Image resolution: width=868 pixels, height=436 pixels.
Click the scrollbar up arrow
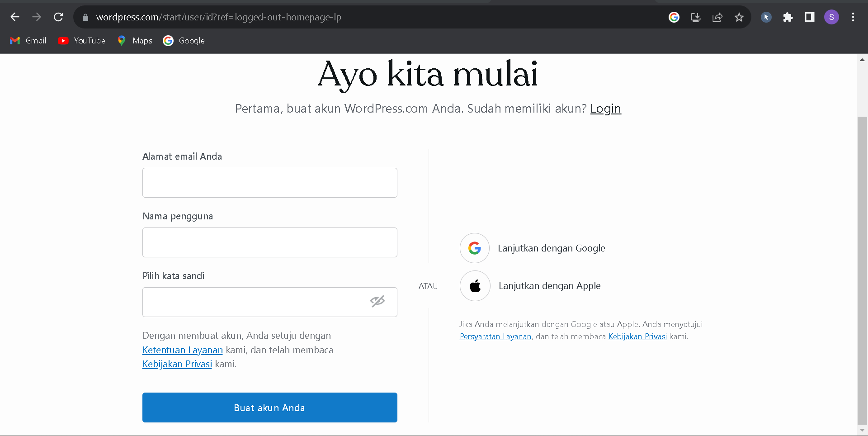click(862, 59)
